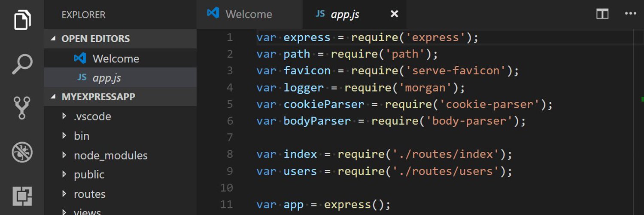Screen dimensions: 644x215
Task: Click the split editor icon
Action: tap(602, 14)
